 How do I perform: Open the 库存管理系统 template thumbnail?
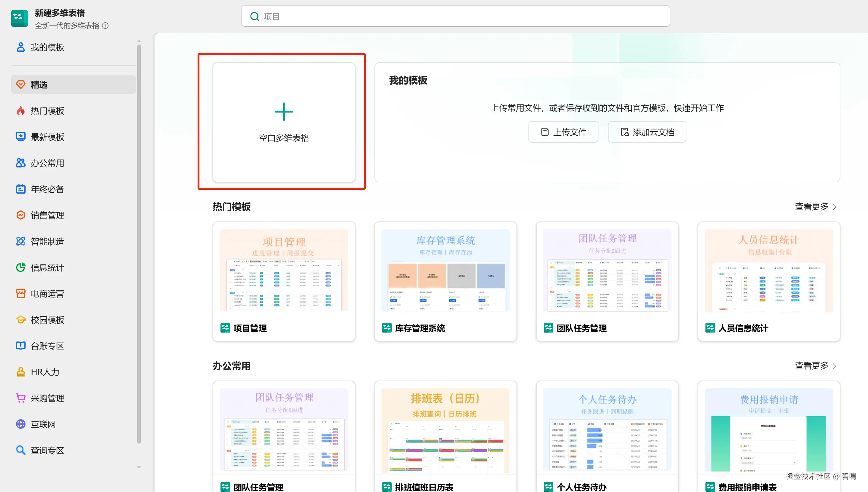[445, 270]
